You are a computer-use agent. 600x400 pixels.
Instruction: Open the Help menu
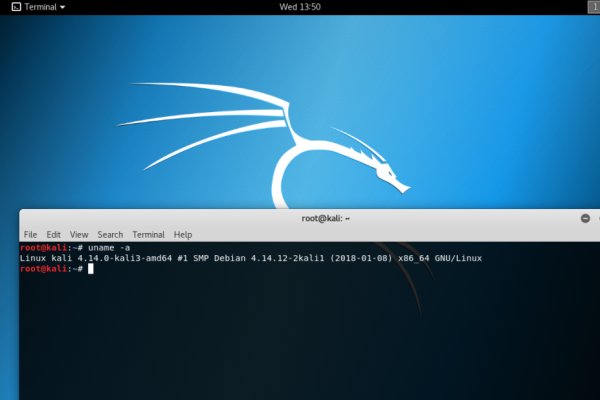pos(183,234)
